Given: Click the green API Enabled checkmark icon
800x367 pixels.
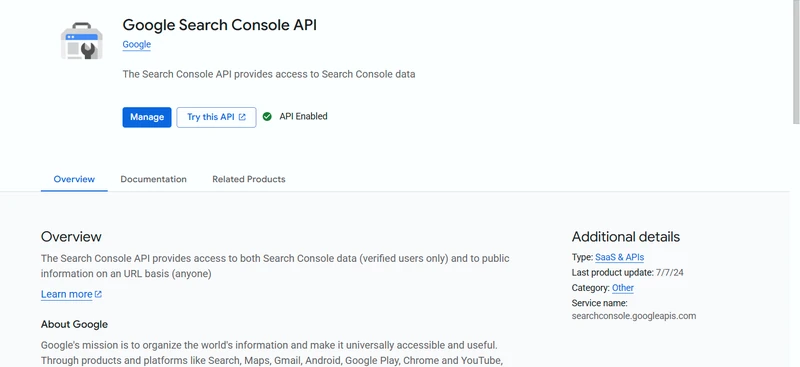Looking at the screenshot, I should [x=267, y=117].
